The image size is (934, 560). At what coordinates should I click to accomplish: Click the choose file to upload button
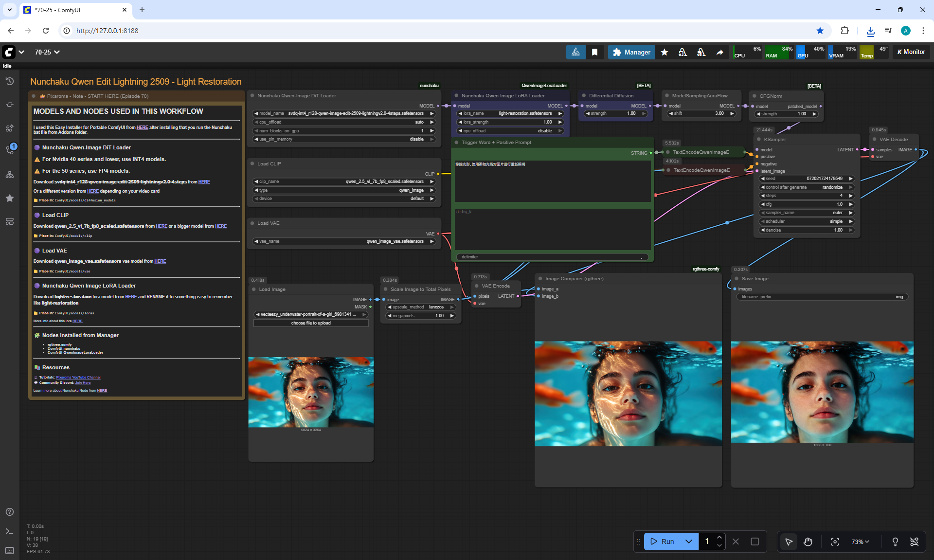coord(311,323)
